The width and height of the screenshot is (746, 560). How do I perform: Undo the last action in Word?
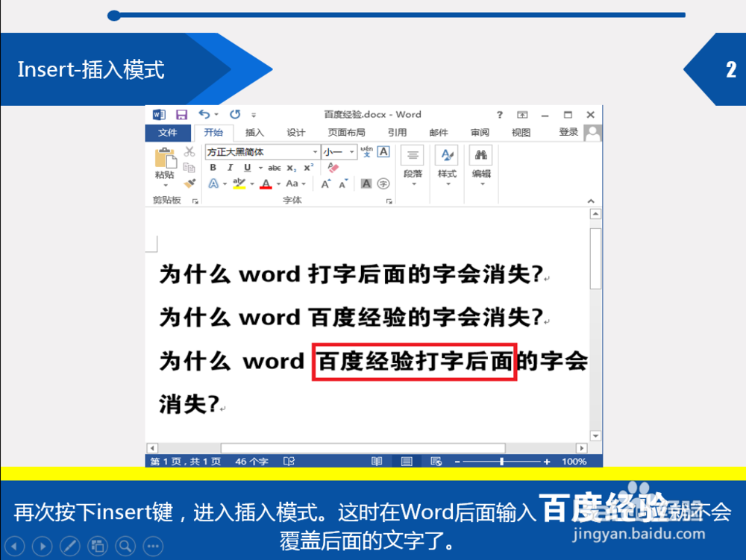204,114
